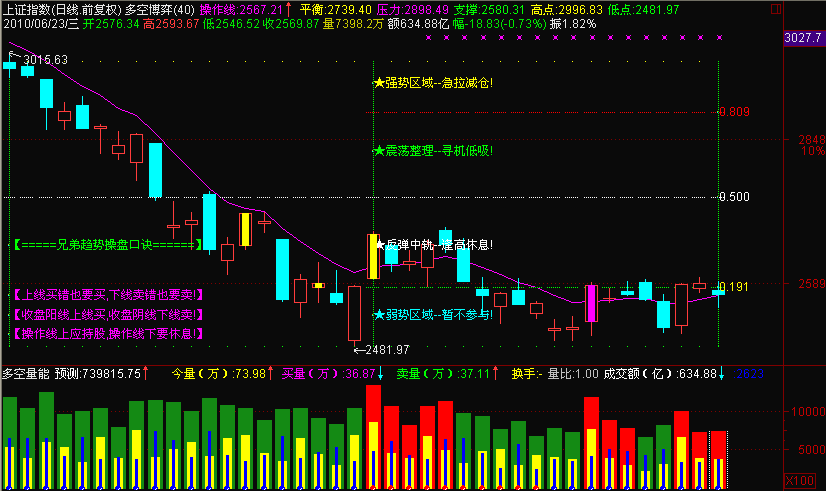Viewport: 826px width, 491px height.
Task: Click the line 收盘阳线上线买,收盘阴线下线卖!
Action: pyautogui.click(x=107, y=315)
